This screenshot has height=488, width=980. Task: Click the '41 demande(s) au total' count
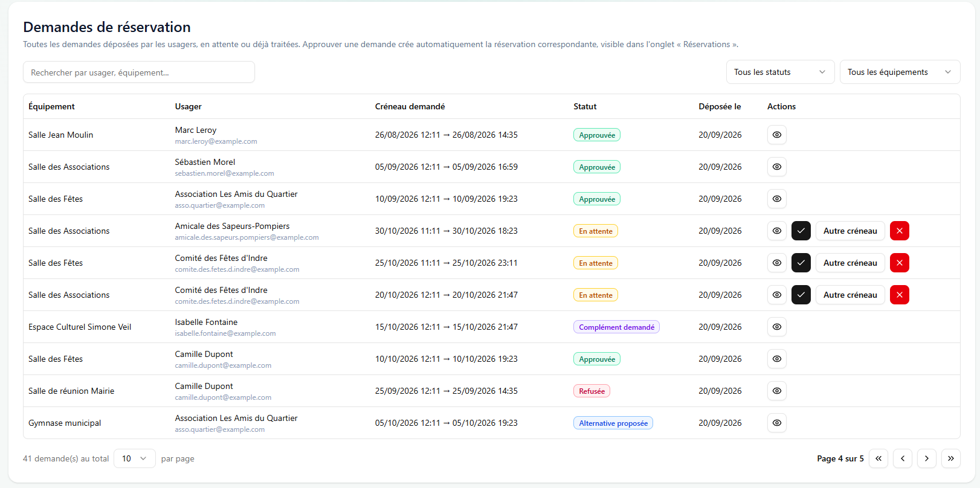[x=66, y=458]
